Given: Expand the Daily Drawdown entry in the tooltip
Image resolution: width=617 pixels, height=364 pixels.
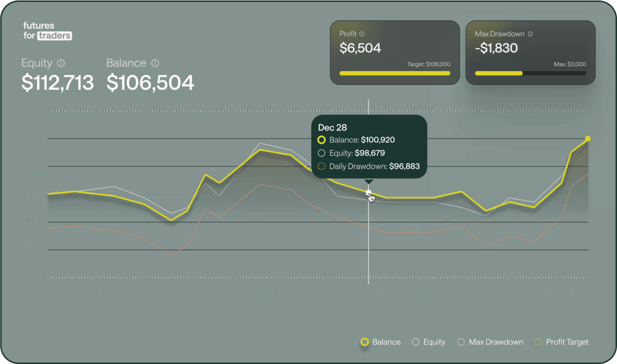Looking at the screenshot, I should click(369, 166).
